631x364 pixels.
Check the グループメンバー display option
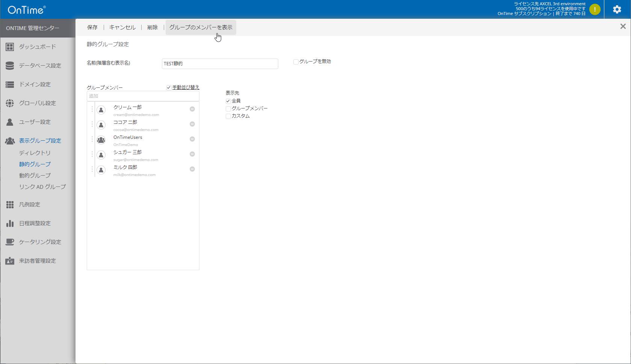228,108
